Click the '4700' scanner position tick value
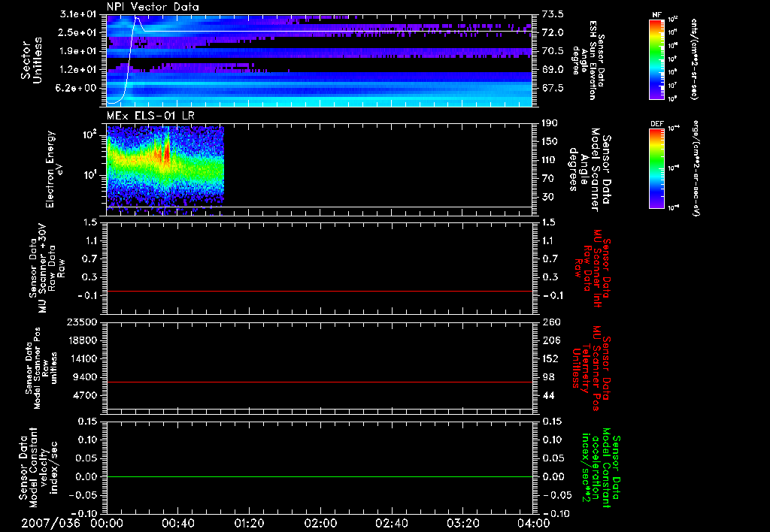Screen dimensions: 770x532 85,395
